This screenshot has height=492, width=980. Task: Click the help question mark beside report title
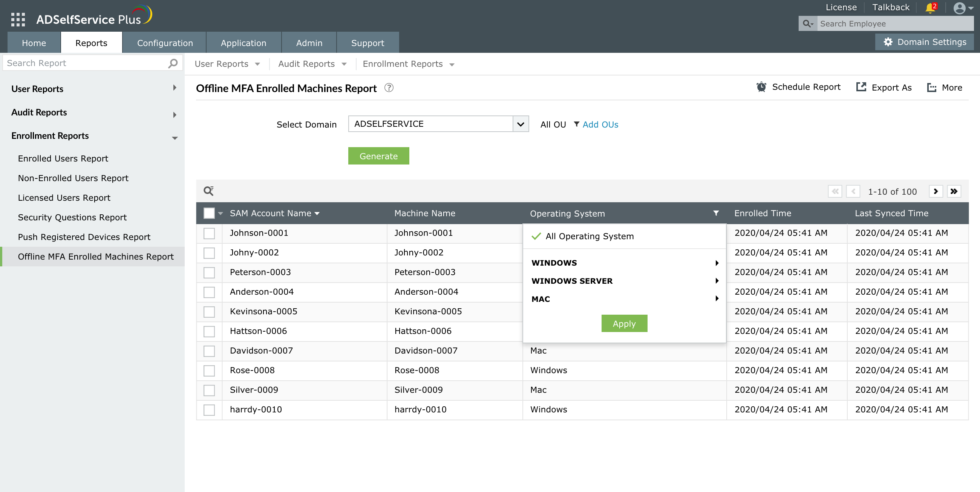pos(389,88)
